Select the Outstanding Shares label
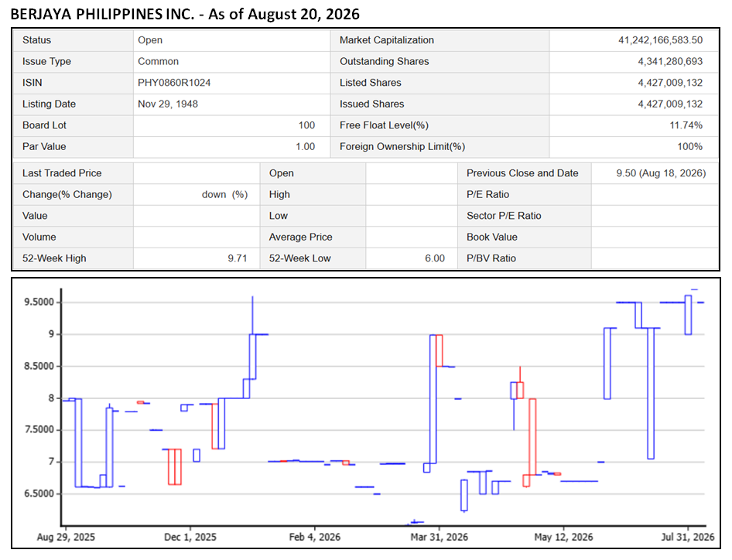 (x=385, y=62)
